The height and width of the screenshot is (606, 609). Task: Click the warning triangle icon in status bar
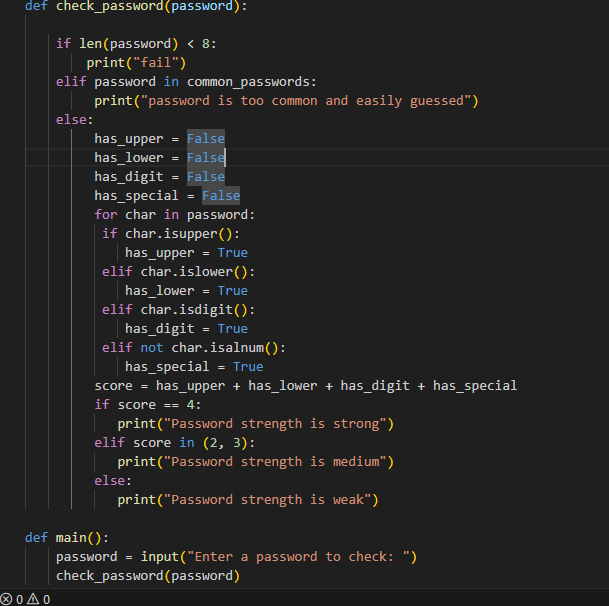[x=33, y=599]
